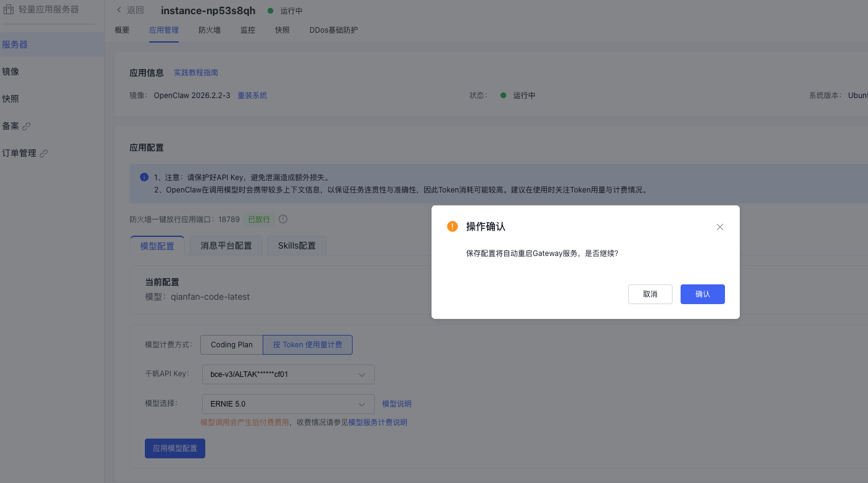Click 取消 to cancel the operation
The height and width of the screenshot is (483, 868).
(x=650, y=294)
